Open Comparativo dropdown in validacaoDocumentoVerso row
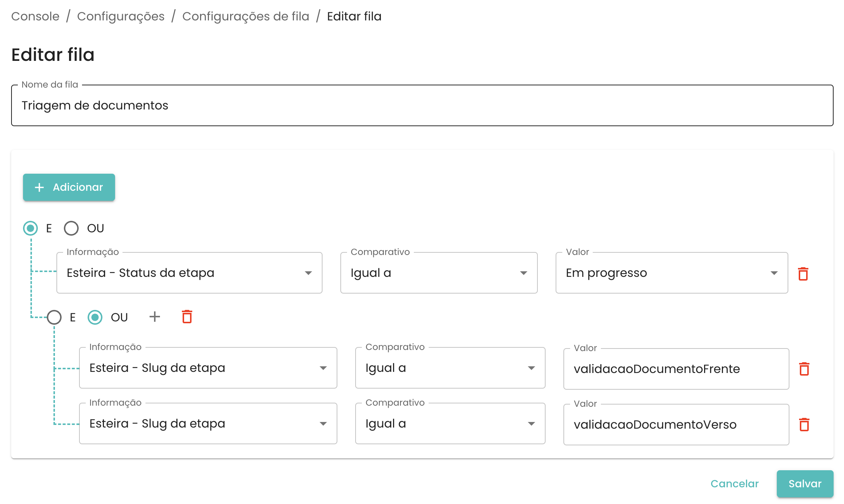 point(450,424)
